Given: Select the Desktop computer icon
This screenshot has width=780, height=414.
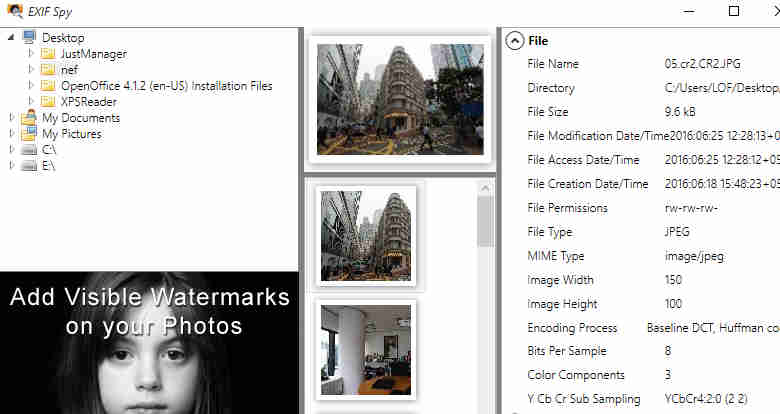Looking at the screenshot, I should point(29,37).
